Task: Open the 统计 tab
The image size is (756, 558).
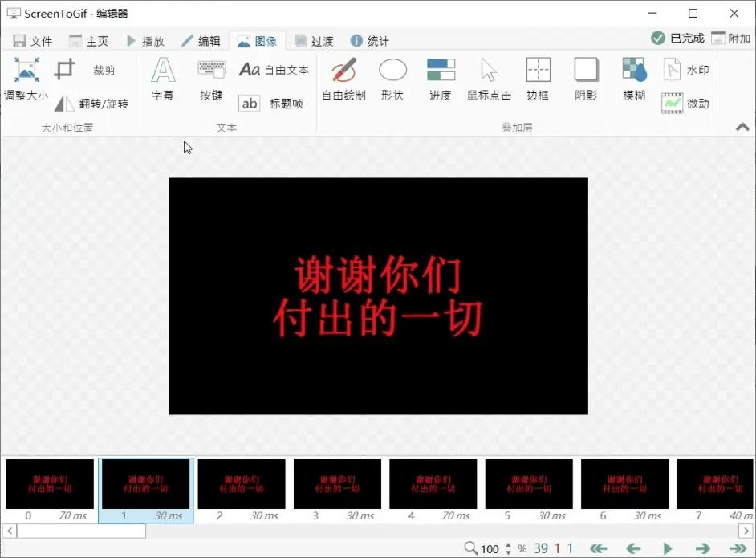Action: click(370, 41)
